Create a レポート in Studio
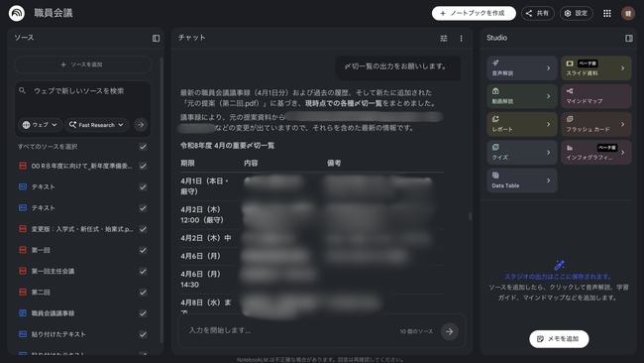 coord(522,124)
